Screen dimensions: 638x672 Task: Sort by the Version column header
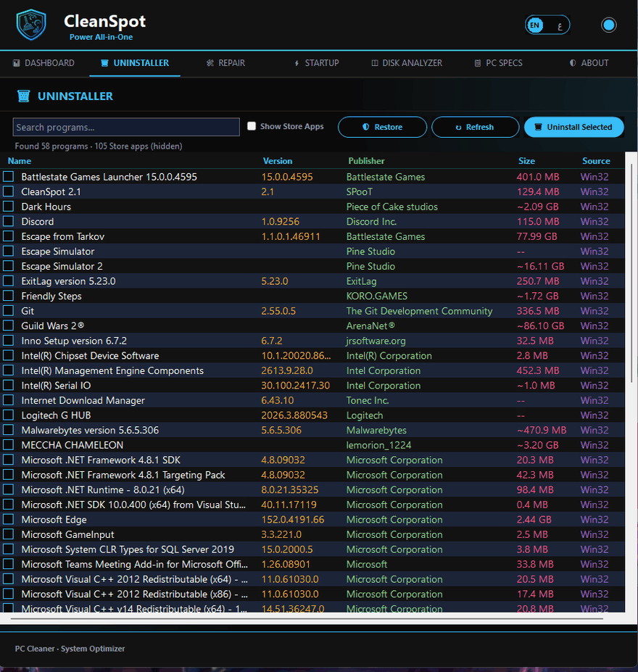278,161
